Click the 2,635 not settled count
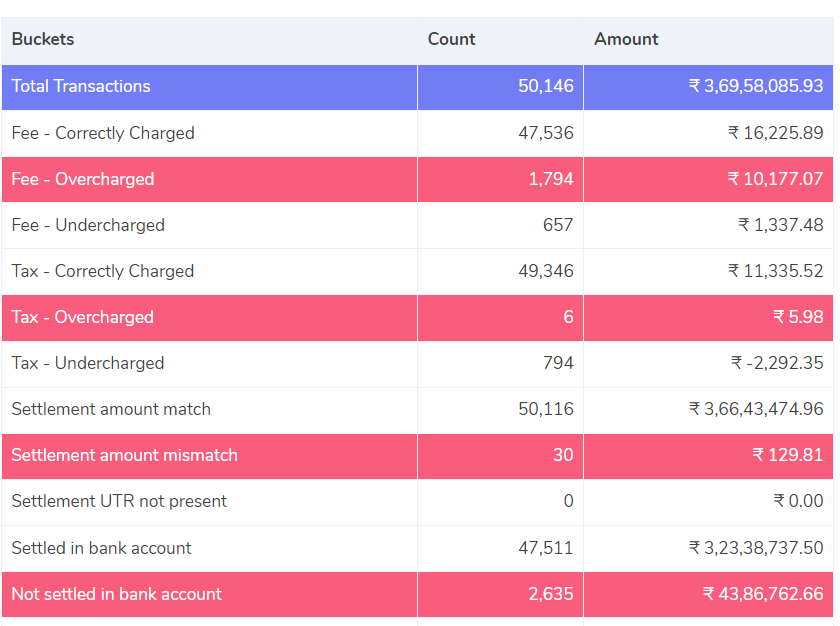This screenshot has width=840, height=626. (551, 594)
